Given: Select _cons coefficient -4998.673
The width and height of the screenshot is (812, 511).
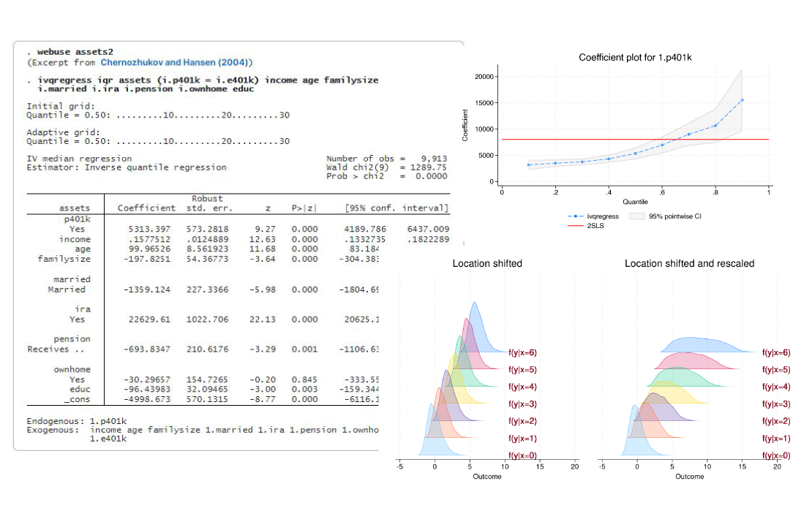Looking at the screenshot, I should pyautogui.click(x=147, y=399).
